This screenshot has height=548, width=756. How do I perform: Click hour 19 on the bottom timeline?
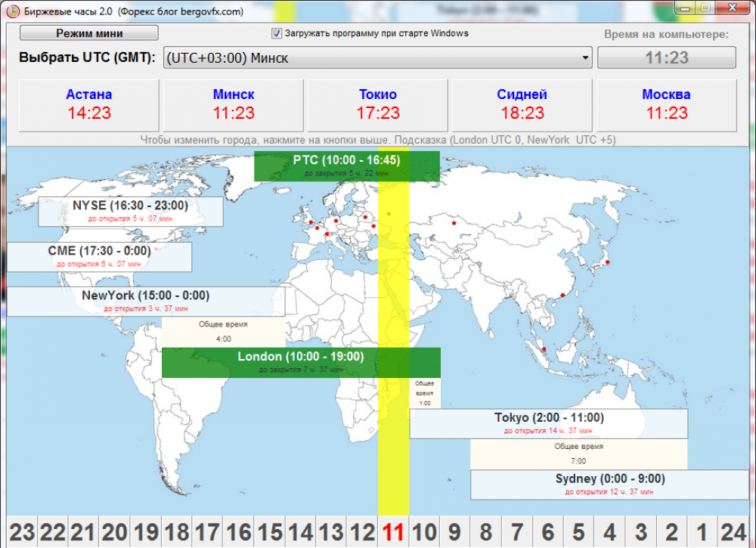pyautogui.click(x=146, y=532)
